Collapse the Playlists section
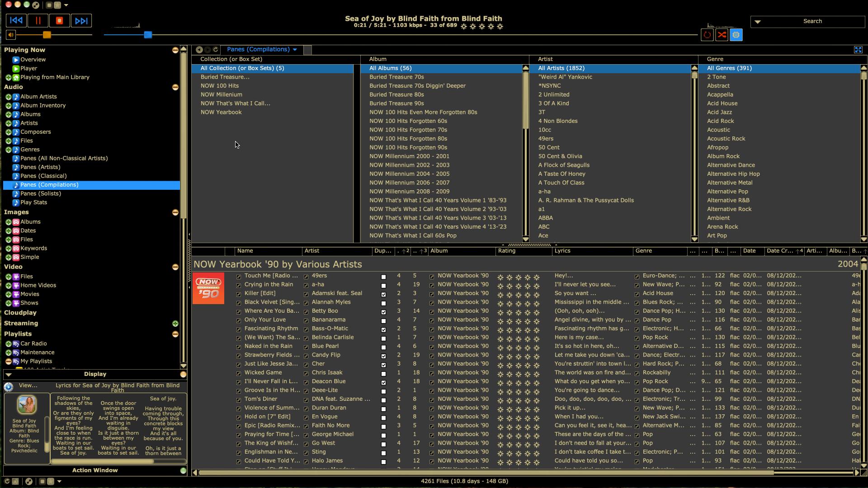 click(175, 334)
